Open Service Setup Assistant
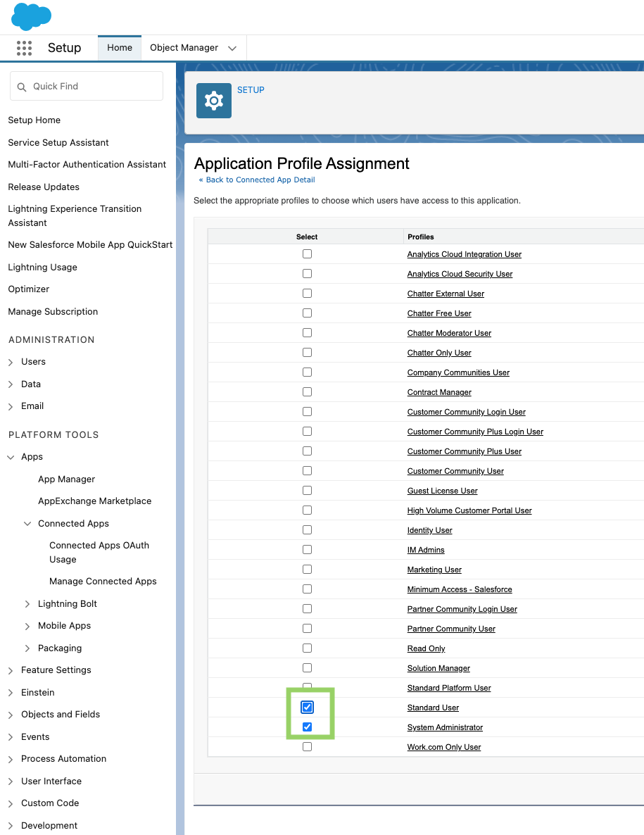The width and height of the screenshot is (644, 835). (58, 143)
